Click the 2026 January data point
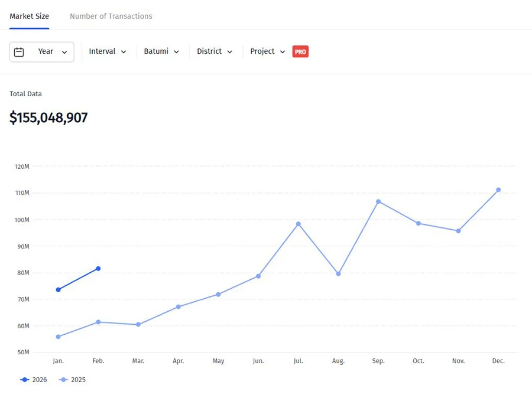This screenshot has height=395, width=532. pyautogui.click(x=58, y=290)
